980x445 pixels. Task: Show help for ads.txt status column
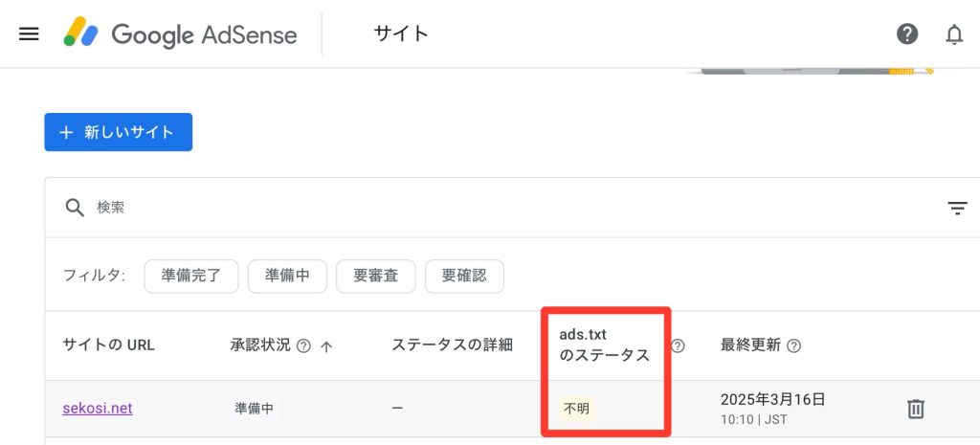(x=678, y=346)
